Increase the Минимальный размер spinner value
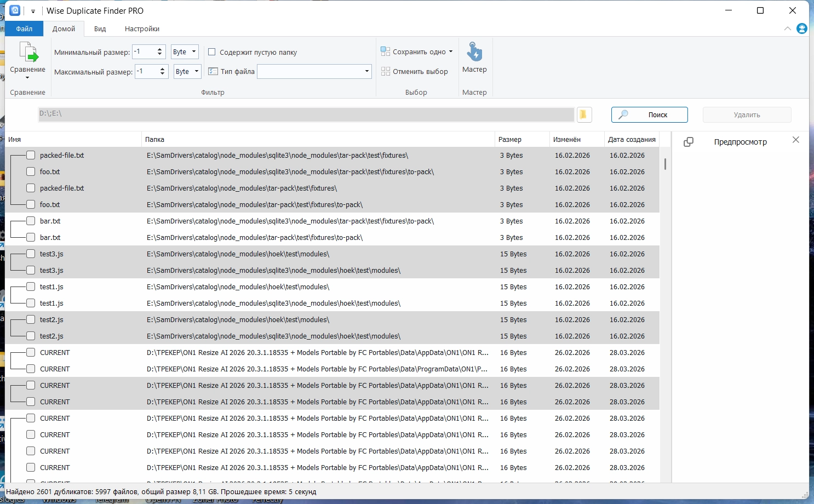Screen dimensions: 814x504 160,49
